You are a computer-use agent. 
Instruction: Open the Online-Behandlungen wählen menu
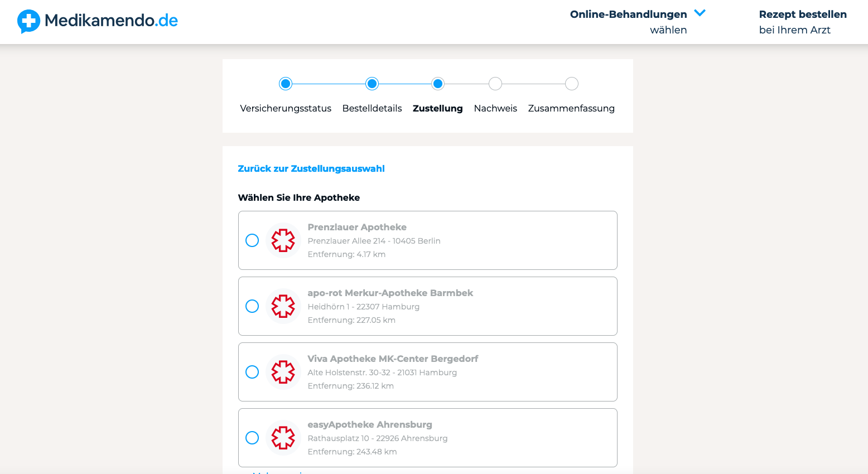pos(628,22)
